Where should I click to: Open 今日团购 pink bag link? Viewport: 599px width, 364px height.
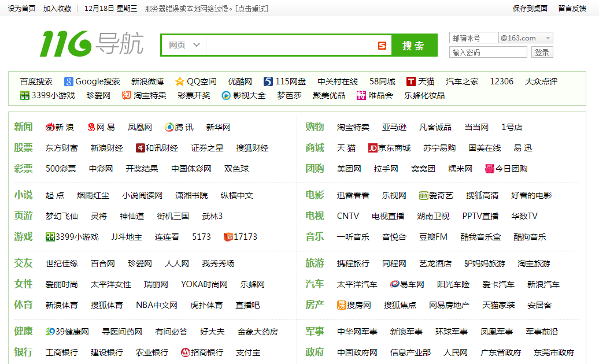click(x=506, y=169)
